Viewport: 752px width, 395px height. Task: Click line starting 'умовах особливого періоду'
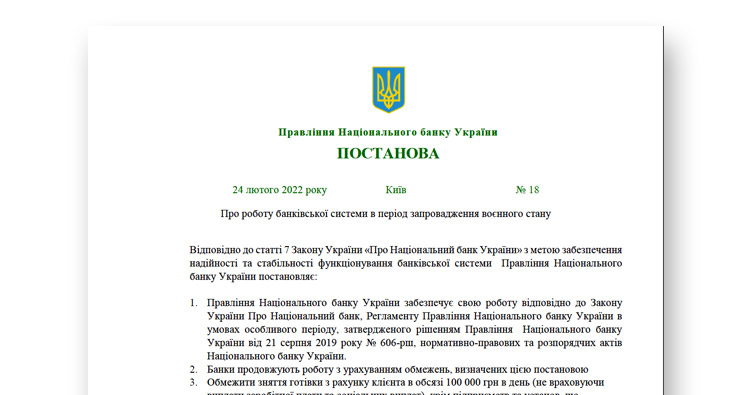click(414, 330)
